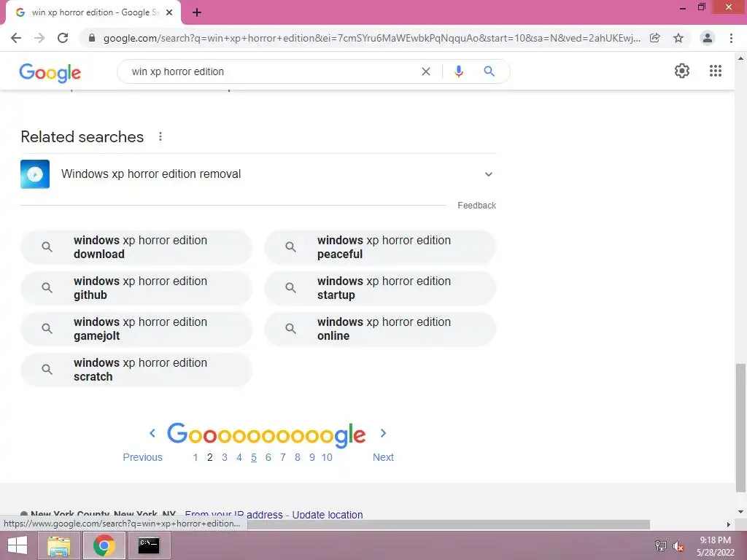
Task: Open the Google apps grid icon
Action: pos(716,71)
